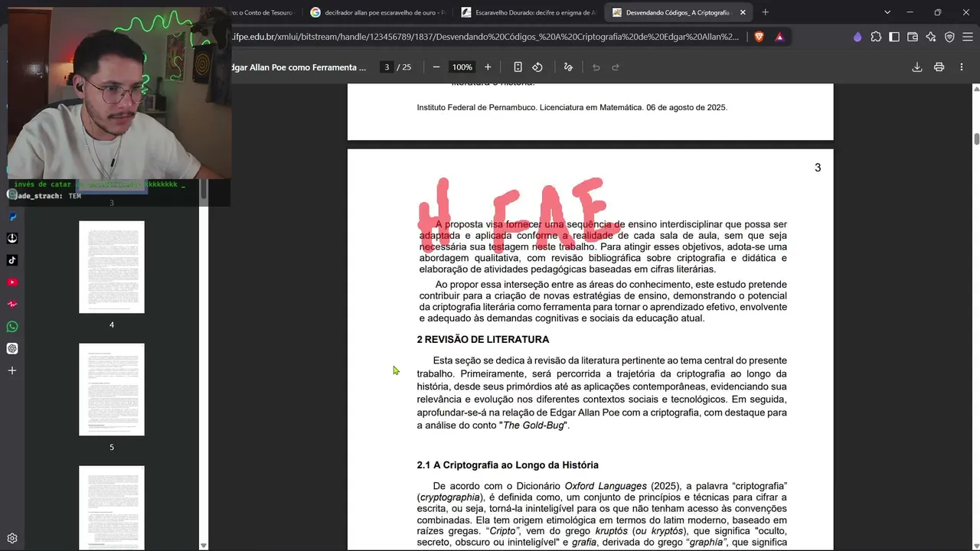Open Brave Shields lion icon
This screenshot has width=980, height=551.
point(759,37)
